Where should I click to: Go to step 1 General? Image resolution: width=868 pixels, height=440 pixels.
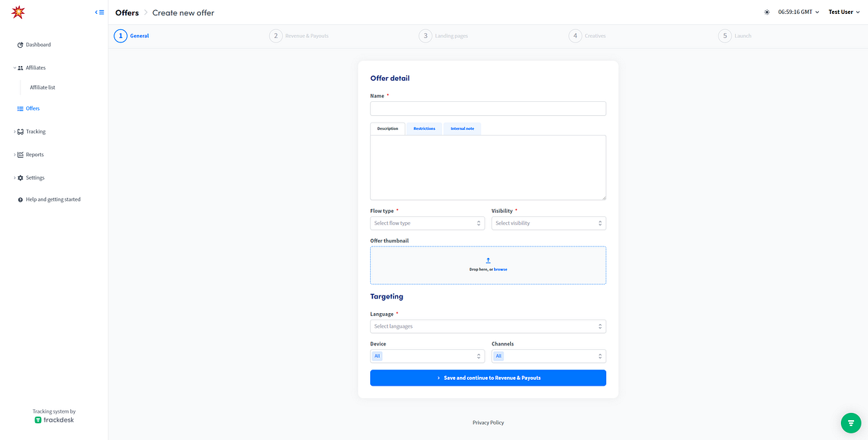pyautogui.click(x=132, y=36)
